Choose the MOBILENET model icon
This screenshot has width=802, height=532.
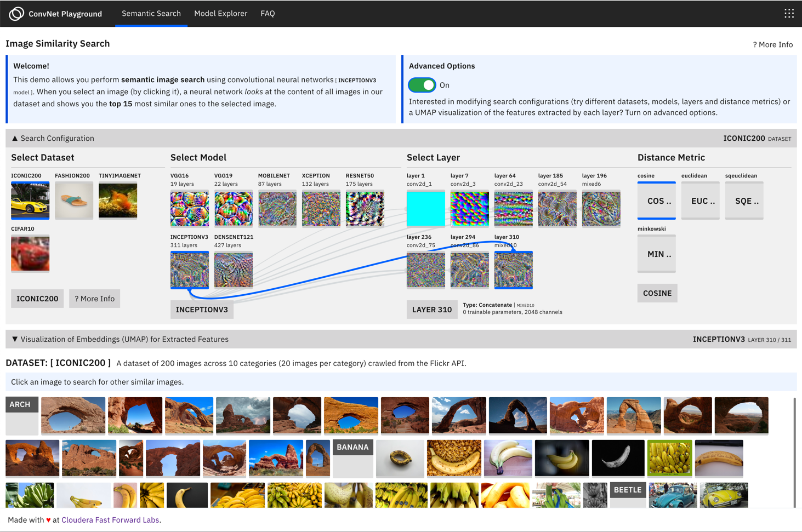click(x=277, y=208)
